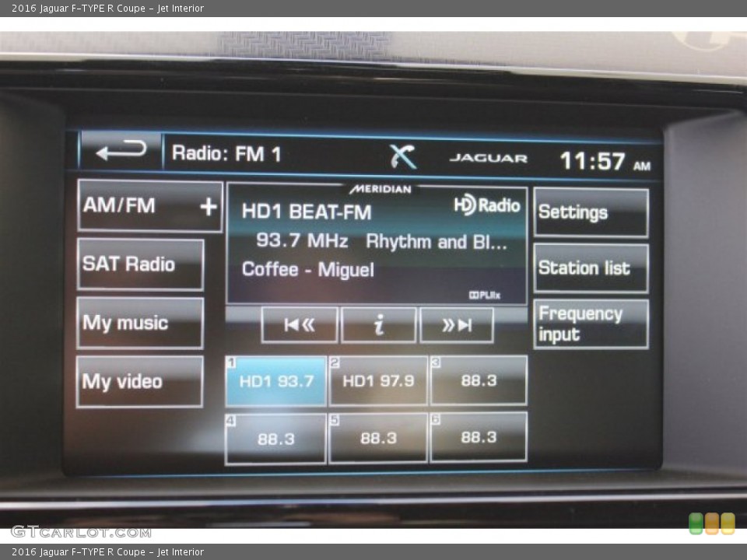
Task: Select preset 5 at 88.3
Action: 378,438
